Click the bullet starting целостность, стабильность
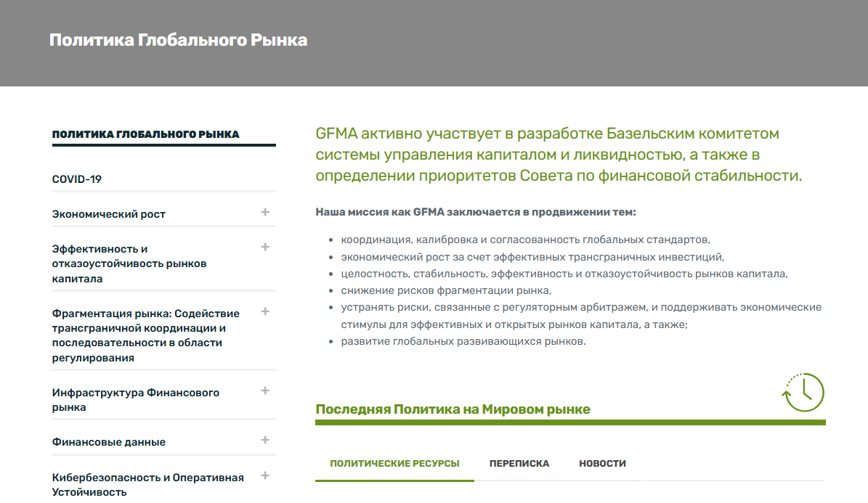This screenshot has width=868, height=503. (564, 274)
